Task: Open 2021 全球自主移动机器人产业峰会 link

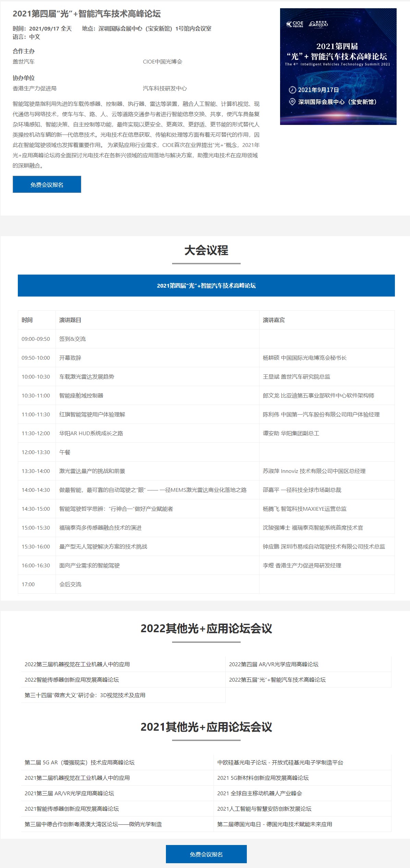Action: pos(260,793)
